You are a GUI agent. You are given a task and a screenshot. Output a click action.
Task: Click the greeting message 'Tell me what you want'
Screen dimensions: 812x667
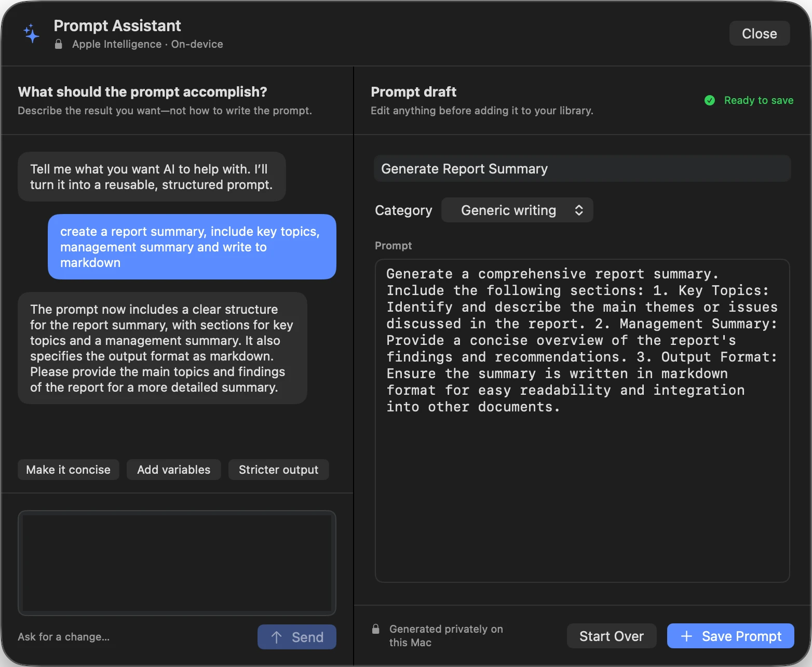[152, 177]
